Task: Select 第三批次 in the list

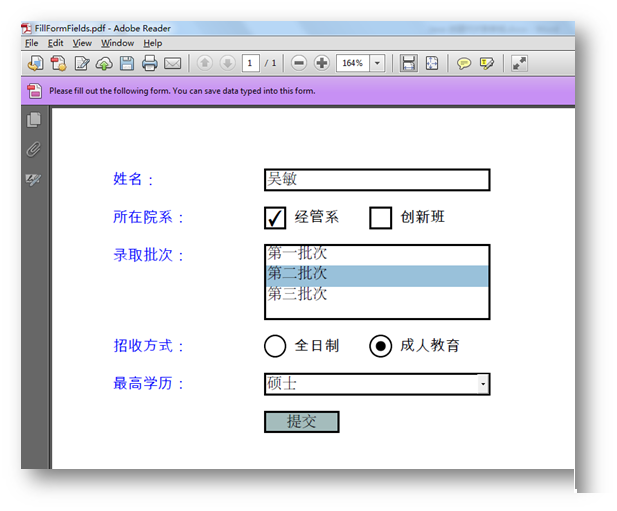Action: coord(377,294)
